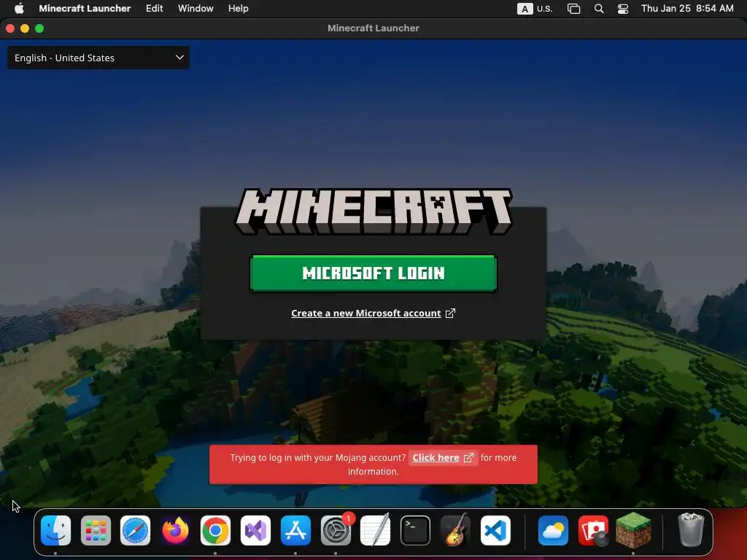This screenshot has width=747, height=560.
Task: Open Finder from the Dock
Action: [55, 530]
